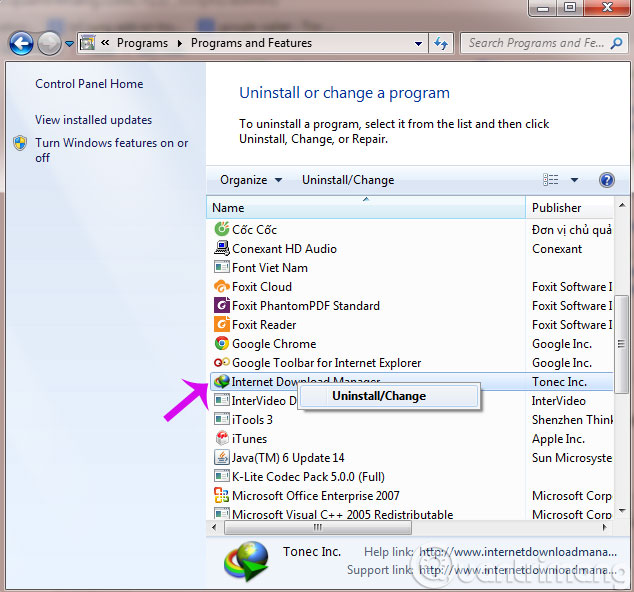The image size is (634, 592).
Task: Click the Control Panel icon in address bar
Action: (88, 43)
